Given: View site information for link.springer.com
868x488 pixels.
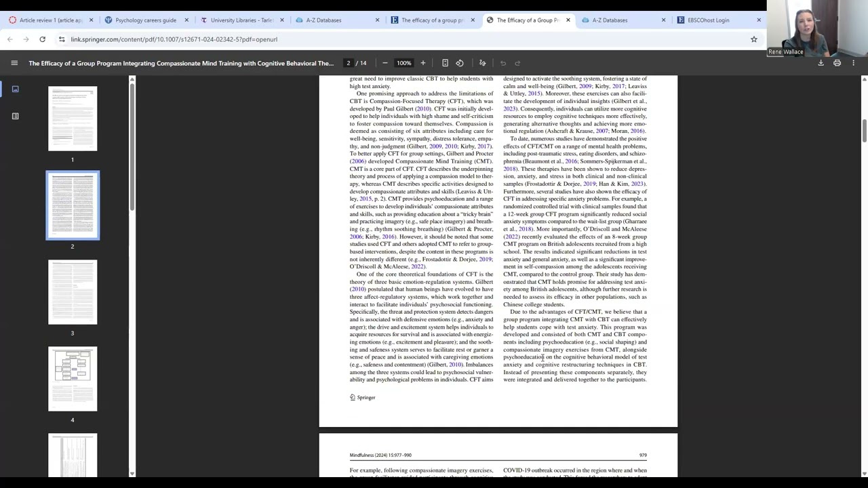Looking at the screenshot, I should tap(62, 39).
